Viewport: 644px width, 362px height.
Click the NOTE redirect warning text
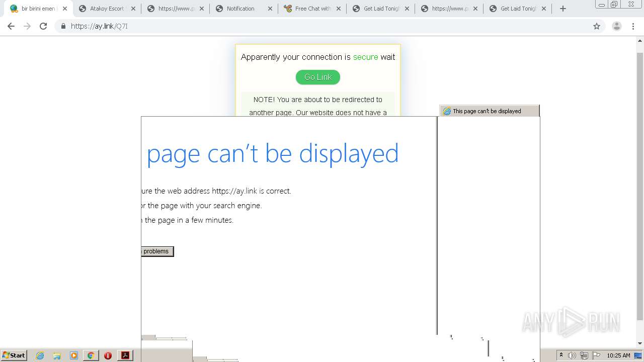click(x=318, y=106)
